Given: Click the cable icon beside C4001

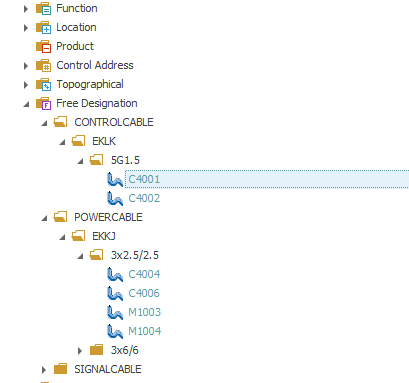Looking at the screenshot, I should 115,179.
